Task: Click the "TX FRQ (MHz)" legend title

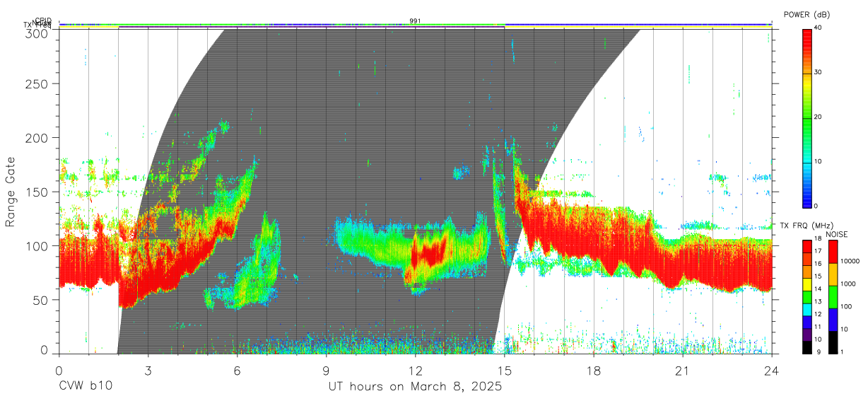Action: pyautogui.click(x=808, y=226)
